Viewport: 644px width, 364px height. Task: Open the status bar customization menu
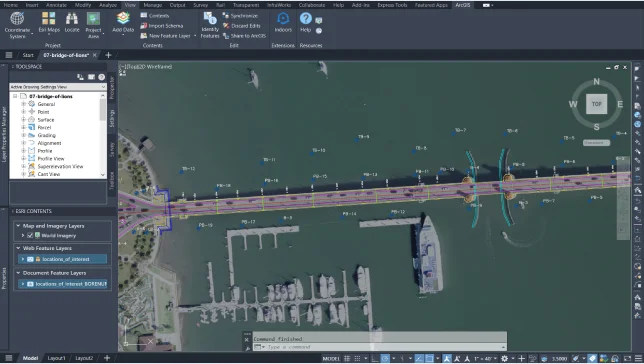coord(638,359)
